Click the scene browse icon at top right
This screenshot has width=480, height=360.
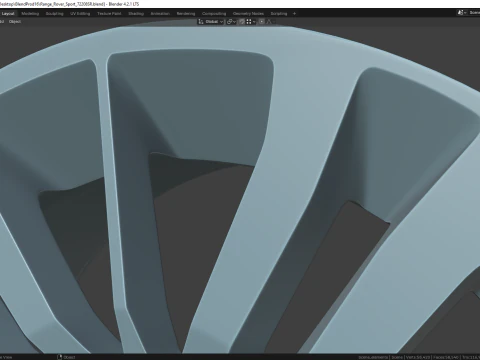[461, 13]
